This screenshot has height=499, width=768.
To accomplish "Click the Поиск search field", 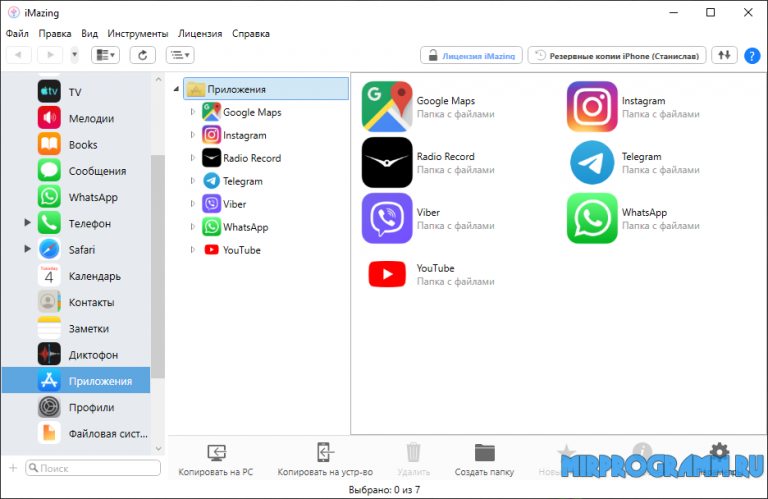I will [93, 468].
